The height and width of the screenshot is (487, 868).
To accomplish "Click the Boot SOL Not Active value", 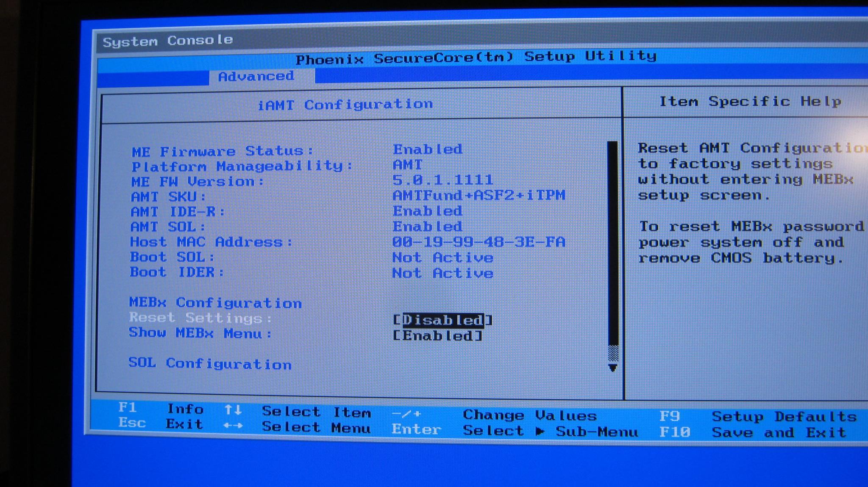I will pos(443,257).
